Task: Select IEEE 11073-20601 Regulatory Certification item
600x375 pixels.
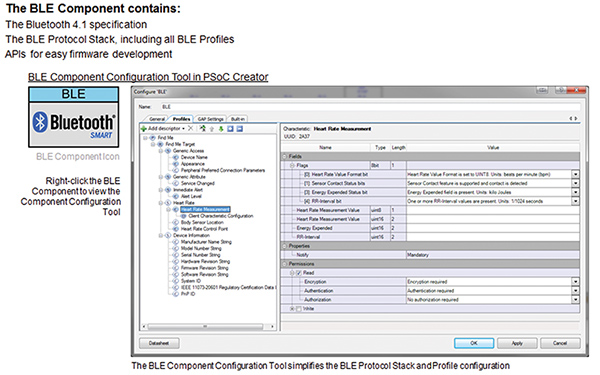Action: click(228, 287)
